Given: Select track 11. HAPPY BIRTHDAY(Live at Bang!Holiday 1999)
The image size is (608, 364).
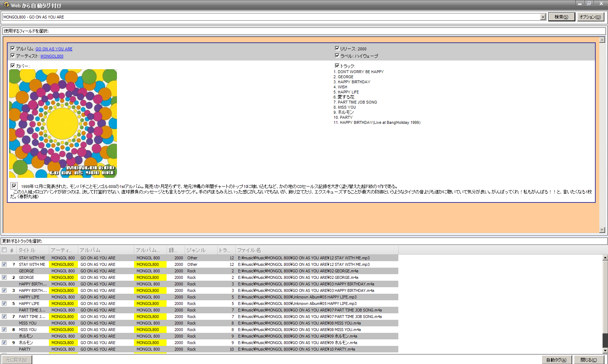Looking at the screenshot, I should [x=377, y=122].
